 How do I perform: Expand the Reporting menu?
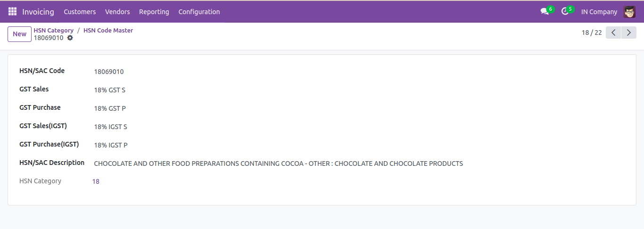(x=154, y=12)
